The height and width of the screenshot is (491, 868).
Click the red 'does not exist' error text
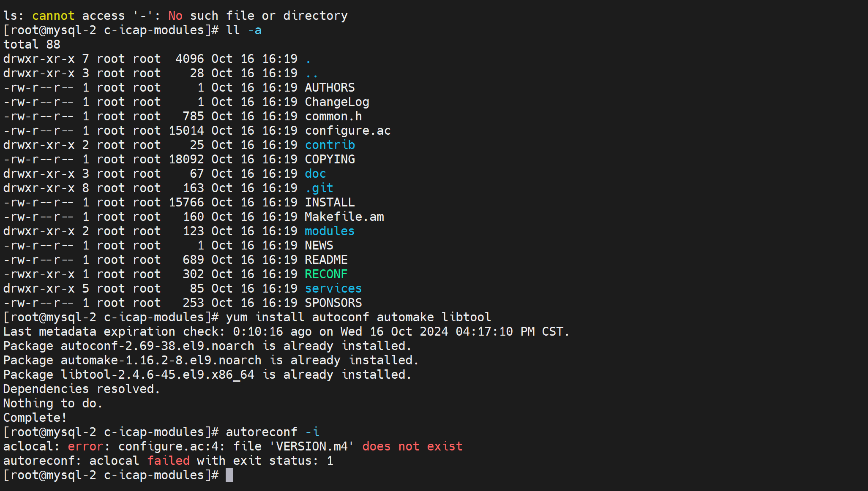pos(412,446)
